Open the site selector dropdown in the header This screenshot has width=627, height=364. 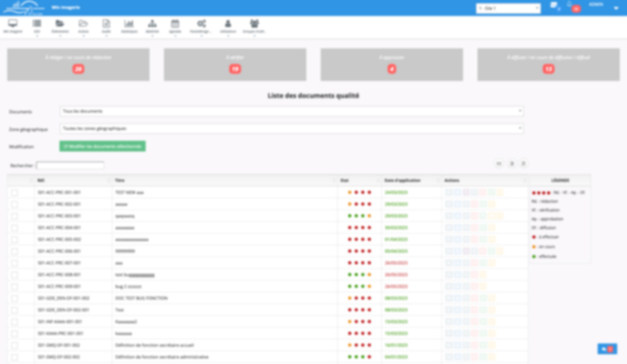point(508,8)
